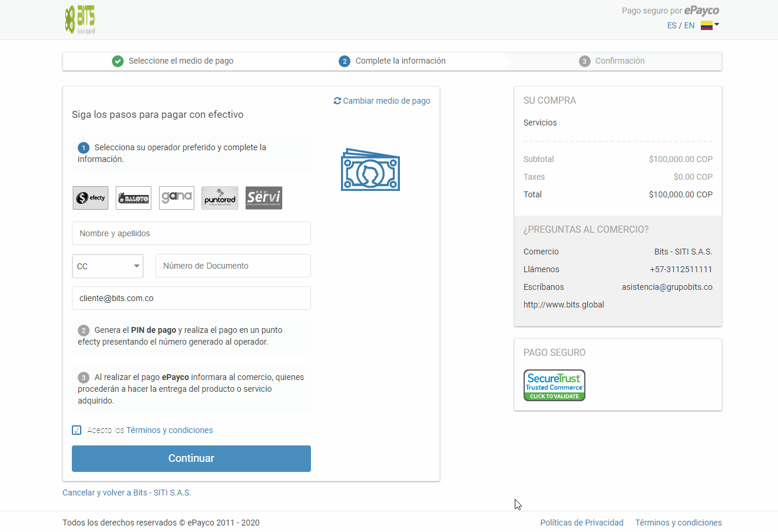
Task: Click the Total $100,000.00 COP amount
Action: pyautogui.click(x=681, y=194)
